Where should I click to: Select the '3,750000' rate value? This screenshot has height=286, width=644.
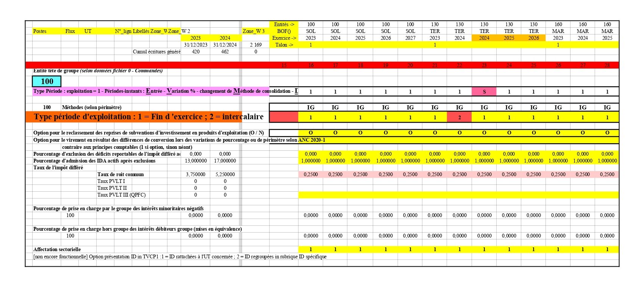(195, 174)
